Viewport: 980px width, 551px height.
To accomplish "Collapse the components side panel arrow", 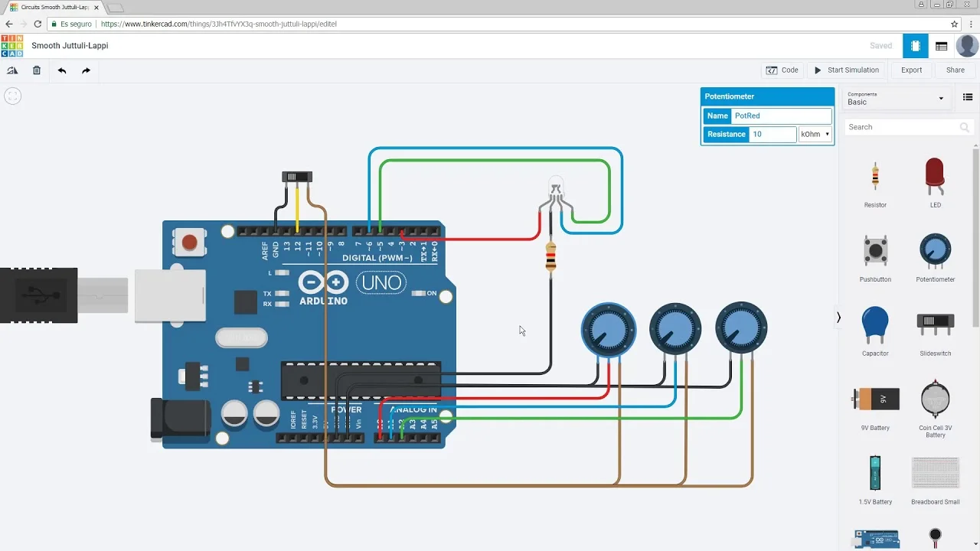I will pos(838,317).
